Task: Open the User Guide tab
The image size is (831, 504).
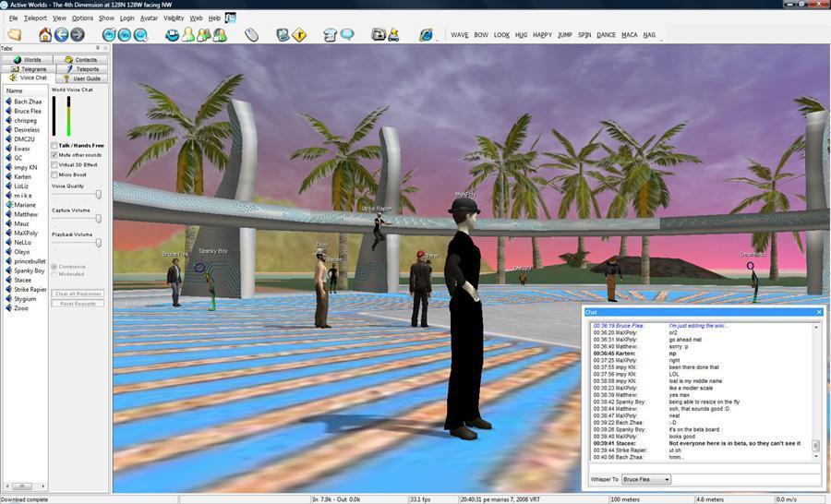Action: (x=81, y=78)
